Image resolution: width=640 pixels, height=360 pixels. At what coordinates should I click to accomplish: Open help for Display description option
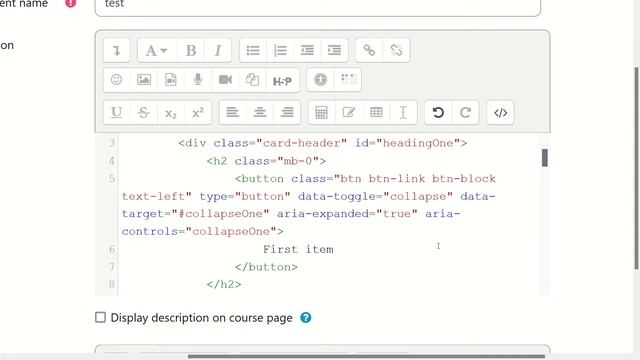point(306,318)
